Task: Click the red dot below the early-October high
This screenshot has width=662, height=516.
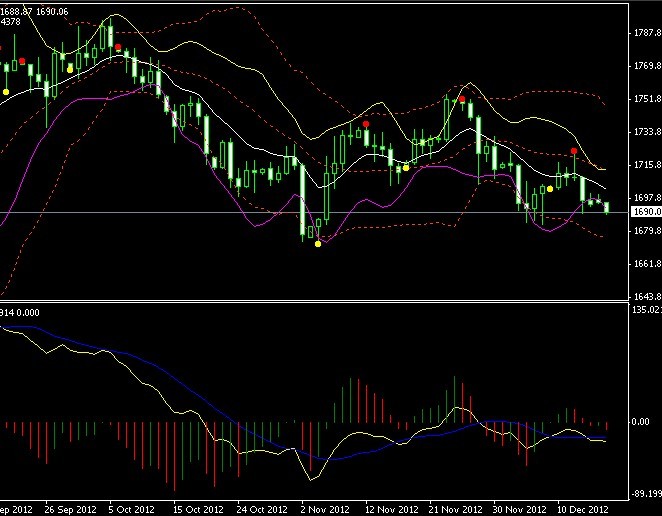Action: pyautogui.click(x=118, y=47)
